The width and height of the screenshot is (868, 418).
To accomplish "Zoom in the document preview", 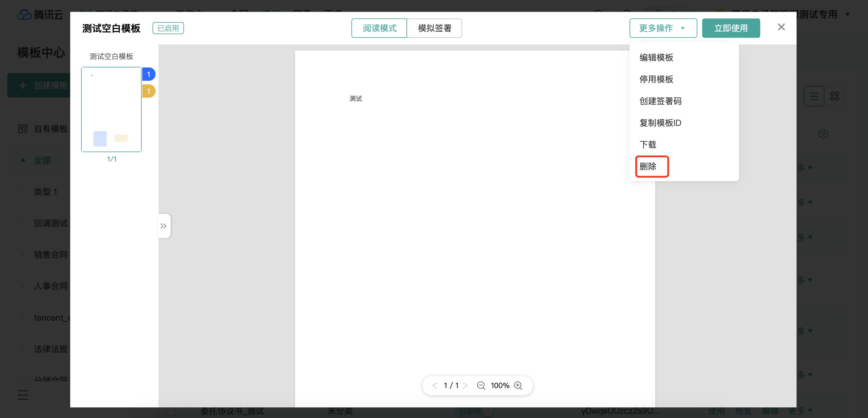I will (x=518, y=385).
